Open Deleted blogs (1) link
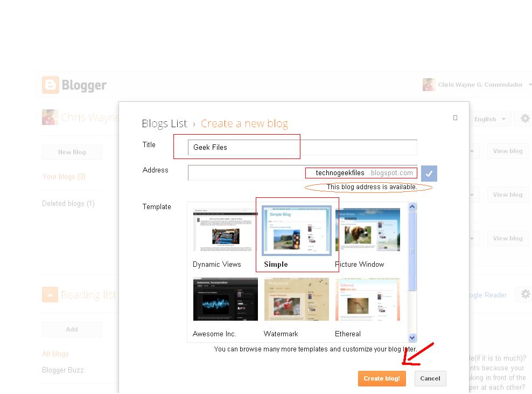Screen dimensions: 532x394 click(x=68, y=203)
